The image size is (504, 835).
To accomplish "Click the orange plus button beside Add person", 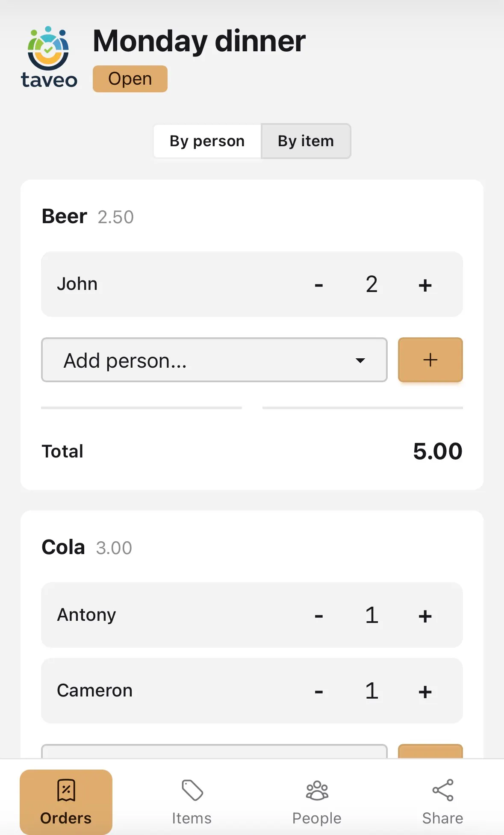I will [x=430, y=360].
